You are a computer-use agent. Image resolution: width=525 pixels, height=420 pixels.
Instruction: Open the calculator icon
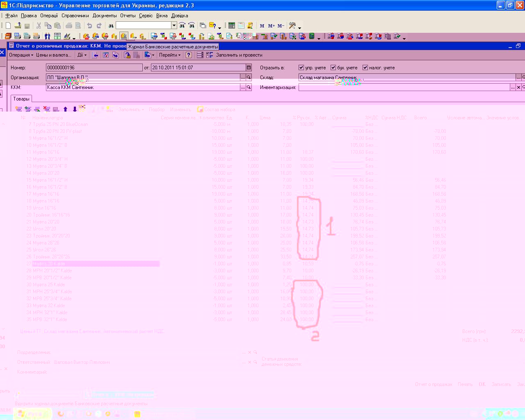pyautogui.click(x=232, y=25)
